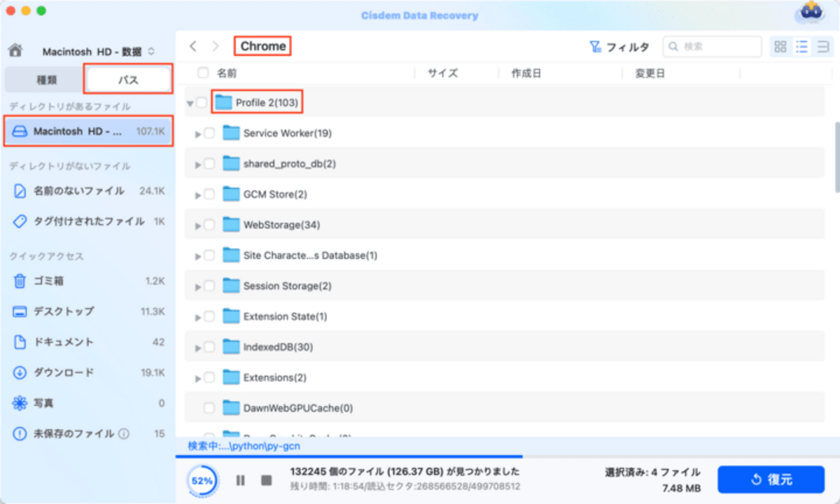Check the WebStorage(34) checkbox
The height and width of the screenshot is (504, 840).
[x=209, y=225]
